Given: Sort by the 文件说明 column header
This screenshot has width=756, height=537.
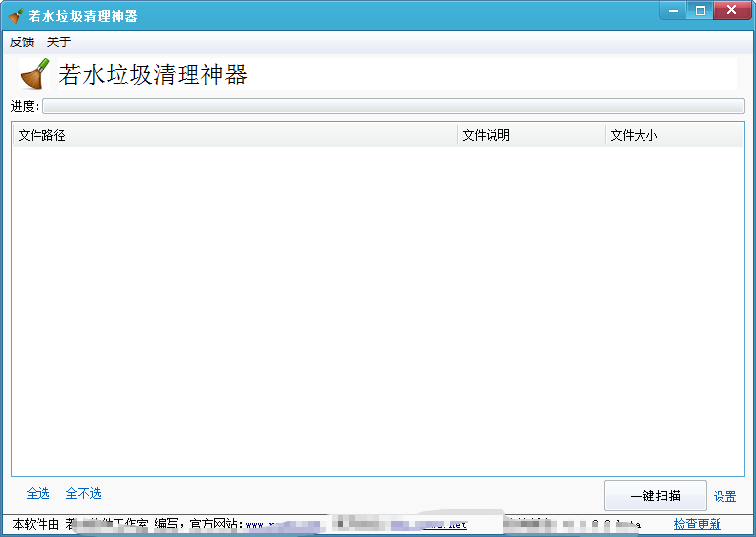Looking at the screenshot, I should tap(531, 135).
